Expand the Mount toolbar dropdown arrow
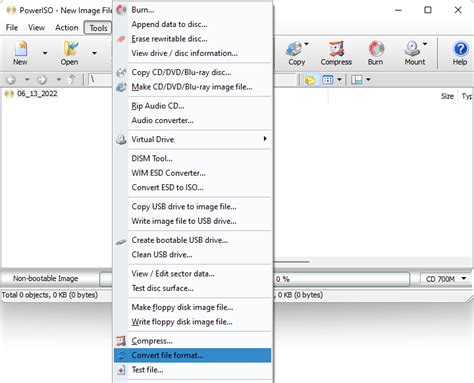This screenshot has height=383, width=474. tap(425, 44)
